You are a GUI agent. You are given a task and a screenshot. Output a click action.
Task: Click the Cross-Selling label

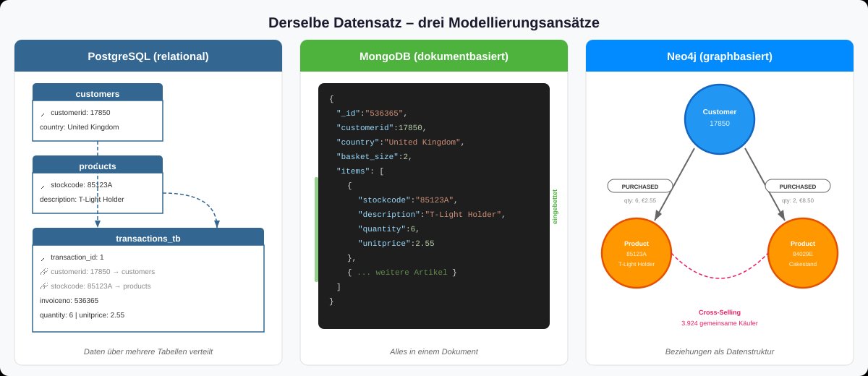point(720,312)
